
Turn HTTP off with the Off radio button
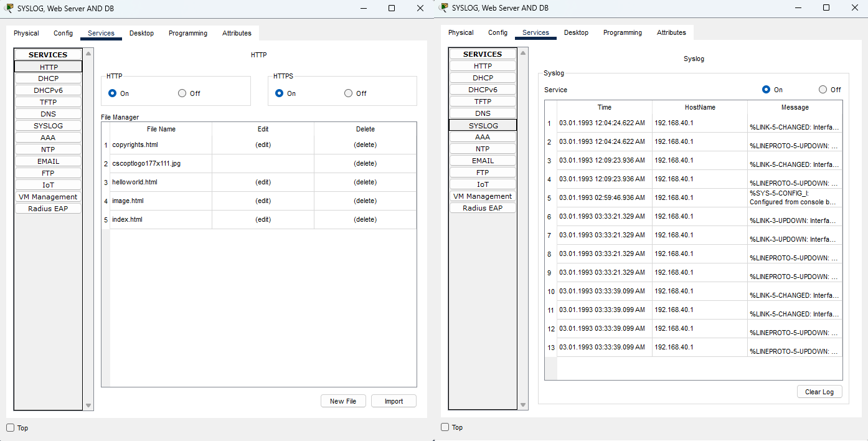pyautogui.click(x=182, y=93)
